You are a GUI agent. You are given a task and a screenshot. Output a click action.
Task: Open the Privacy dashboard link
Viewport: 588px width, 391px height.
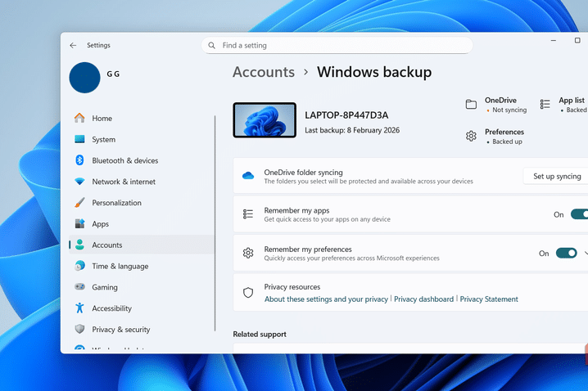point(423,299)
